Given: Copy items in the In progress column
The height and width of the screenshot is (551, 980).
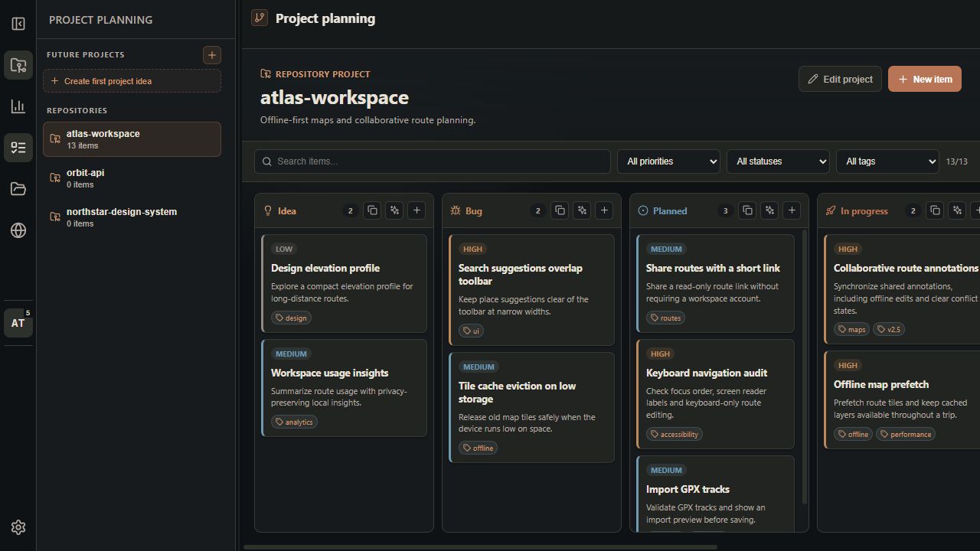Looking at the screenshot, I should (x=935, y=210).
